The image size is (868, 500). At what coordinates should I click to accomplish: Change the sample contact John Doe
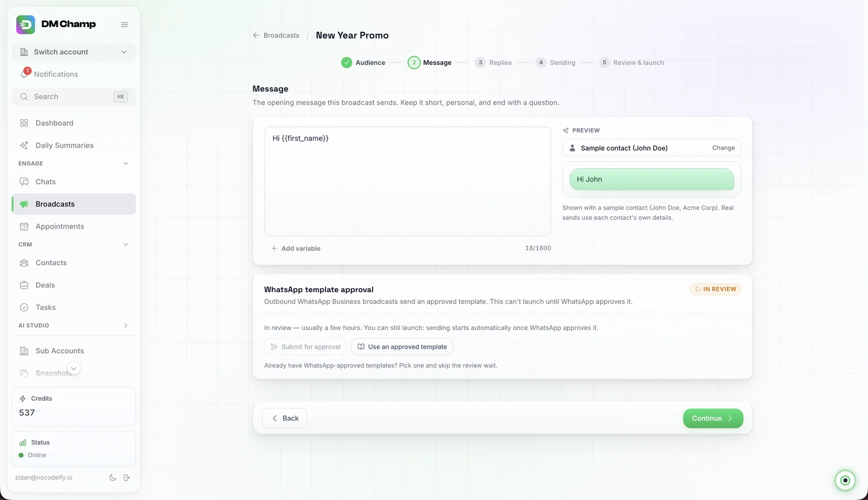pos(723,148)
